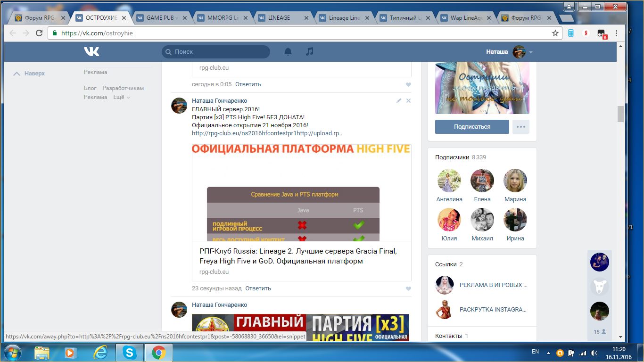Image resolution: width=644 pixels, height=362 pixels.
Task: Focus the VK Поиск search field
Action: pos(216,52)
